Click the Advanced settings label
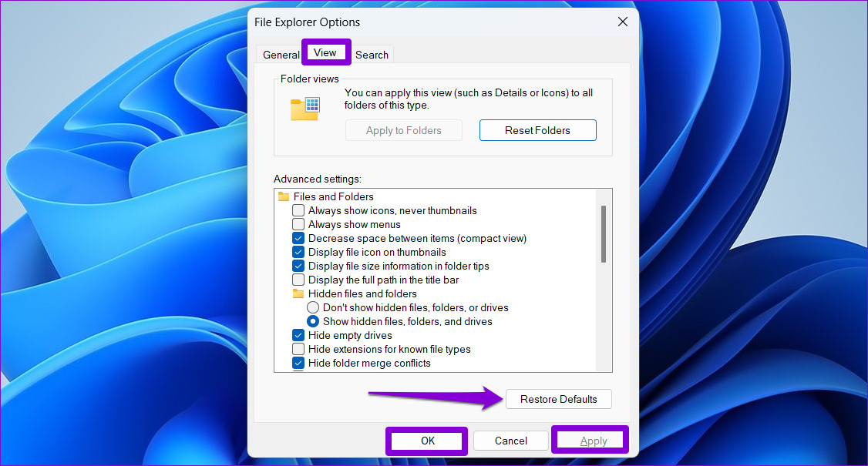The width and height of the screenshot is (868, 466). 317,179
